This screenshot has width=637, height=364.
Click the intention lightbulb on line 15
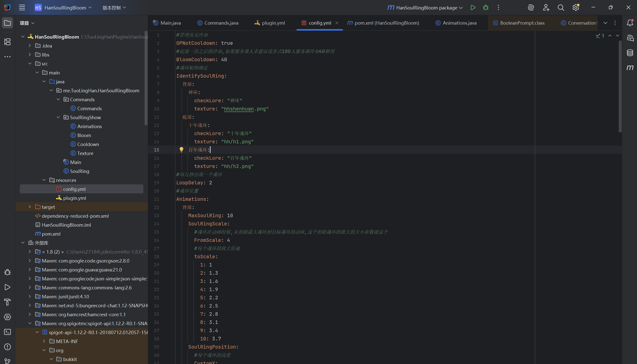pyautogui.click(x=181, y=150)
